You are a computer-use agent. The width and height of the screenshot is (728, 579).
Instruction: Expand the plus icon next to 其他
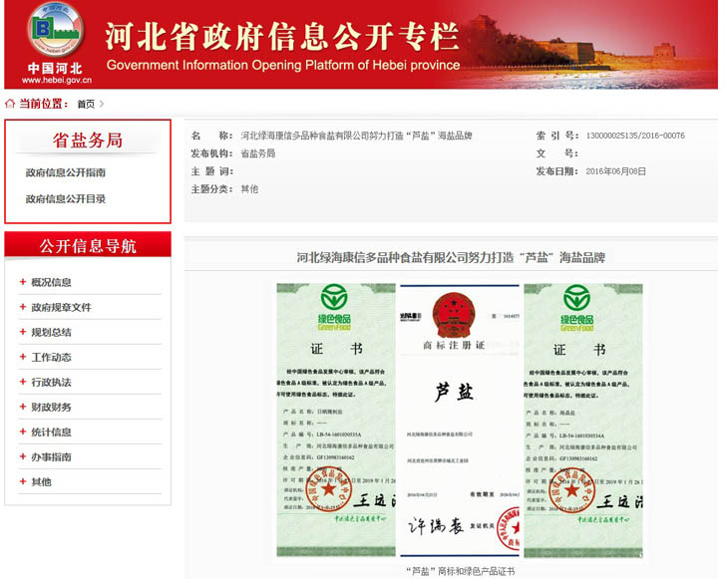click(x=23, y=481)
